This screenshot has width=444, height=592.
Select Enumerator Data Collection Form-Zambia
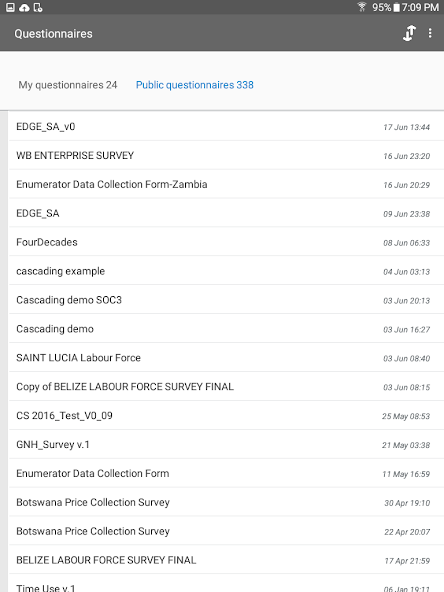coord(227,184)
